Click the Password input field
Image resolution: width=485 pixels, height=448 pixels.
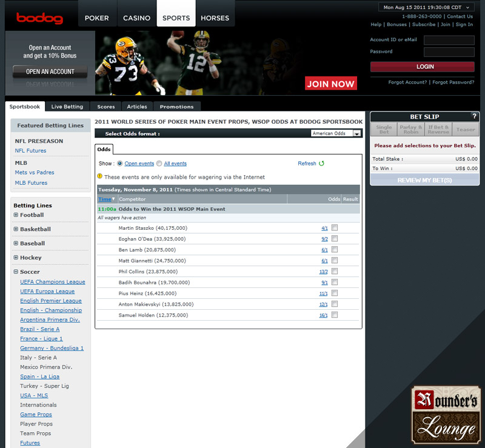449,52
